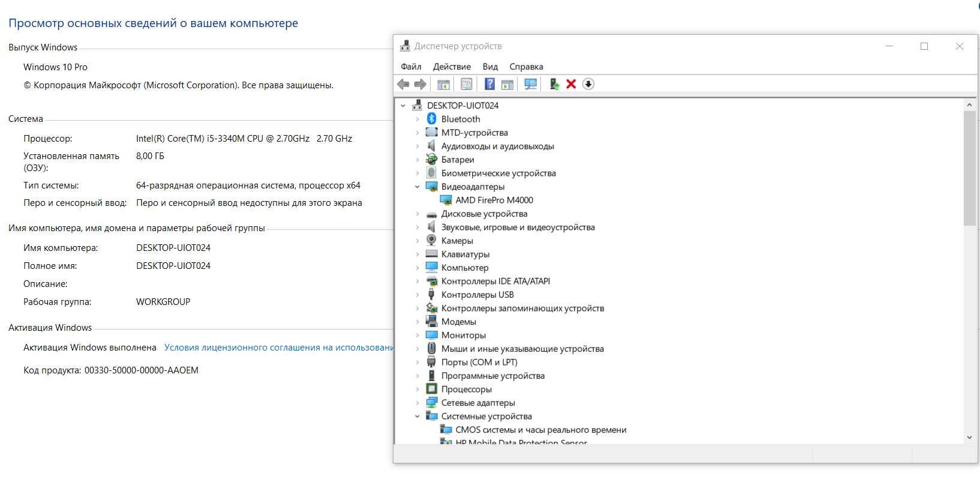This screenshot has width=980, height=479.
Task: Collapse the Видеоадаптеры category
Action: point(417,187)
